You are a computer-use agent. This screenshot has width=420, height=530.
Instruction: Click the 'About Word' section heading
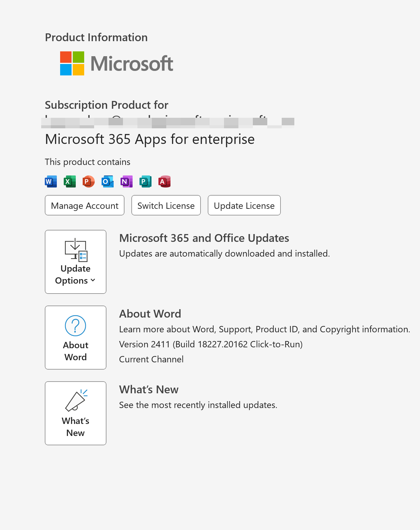point(150,314)
